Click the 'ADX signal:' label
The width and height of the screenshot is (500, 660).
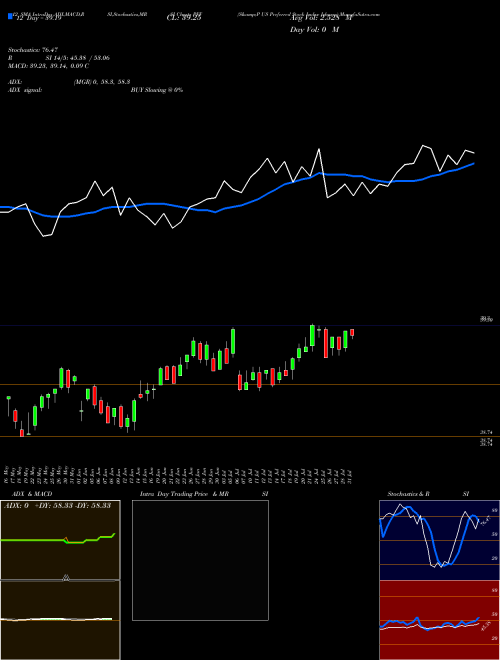24,90
